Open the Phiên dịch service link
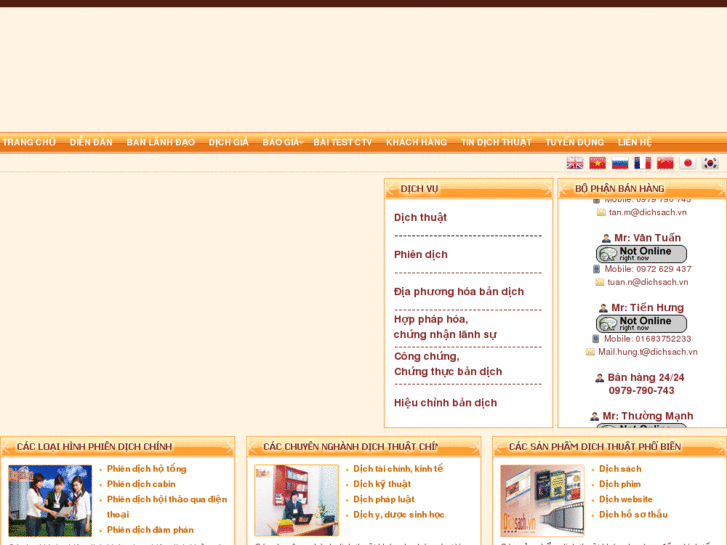This screenshot has height=545, width=727. click(421, 255)
